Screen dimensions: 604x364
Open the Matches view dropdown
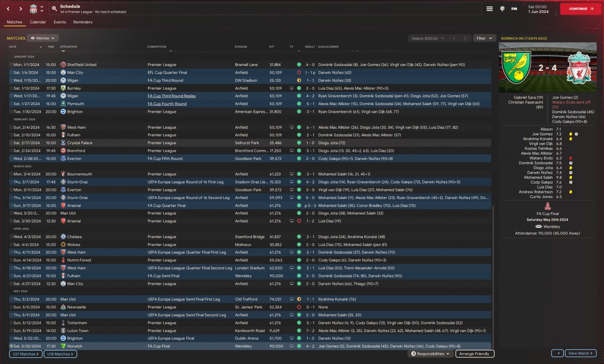point(42,38)
